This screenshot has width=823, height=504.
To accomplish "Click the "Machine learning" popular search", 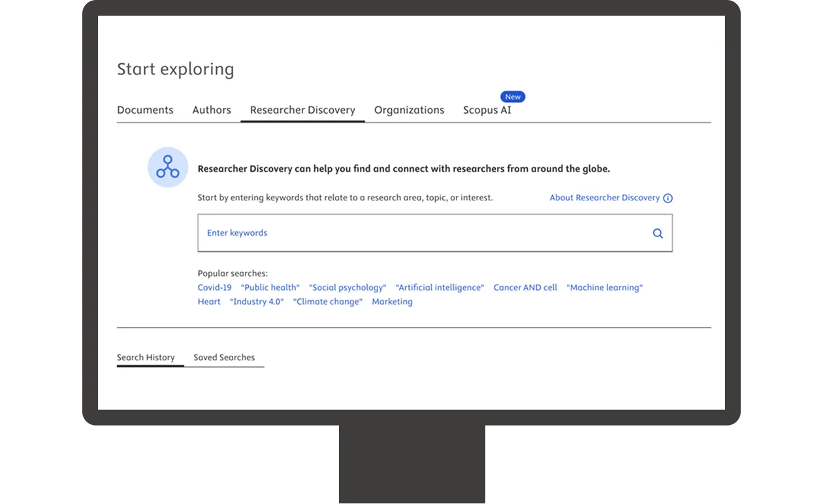I will pos(604,287).
